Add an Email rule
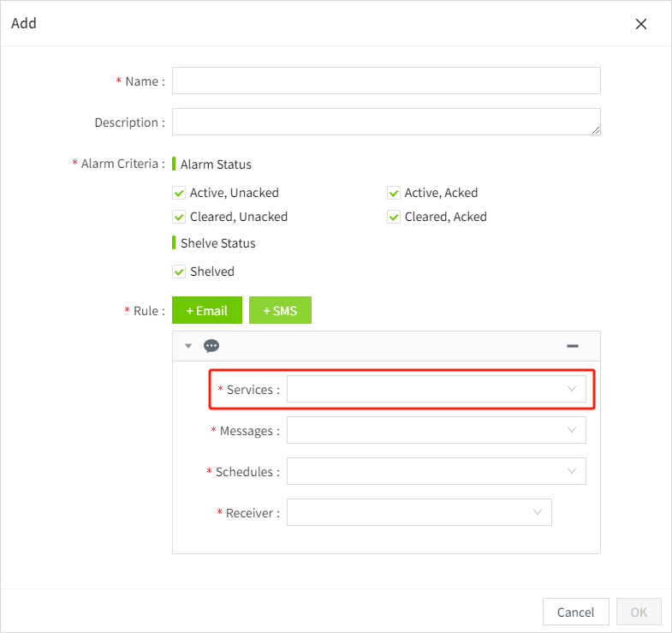672x633 pixels. [x=207, y=311]
